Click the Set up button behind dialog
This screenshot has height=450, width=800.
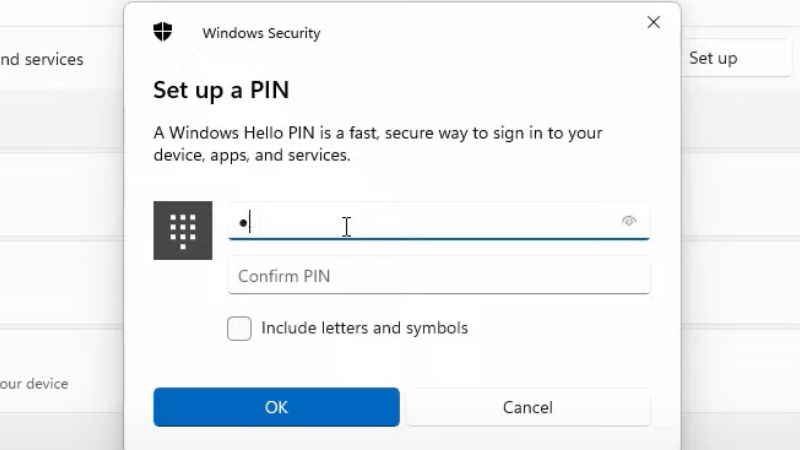(x=737, y=58)
